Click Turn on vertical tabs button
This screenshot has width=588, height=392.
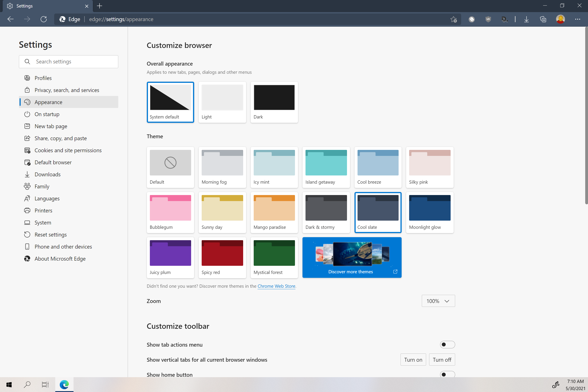[413, 360]
